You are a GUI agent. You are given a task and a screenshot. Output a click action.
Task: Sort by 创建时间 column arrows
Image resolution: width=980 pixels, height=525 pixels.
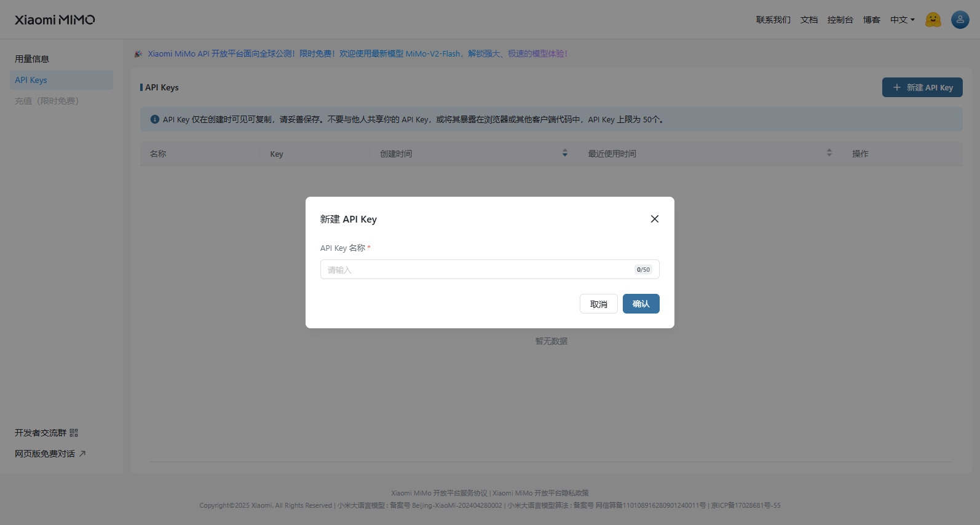click(x=565, y=153)
